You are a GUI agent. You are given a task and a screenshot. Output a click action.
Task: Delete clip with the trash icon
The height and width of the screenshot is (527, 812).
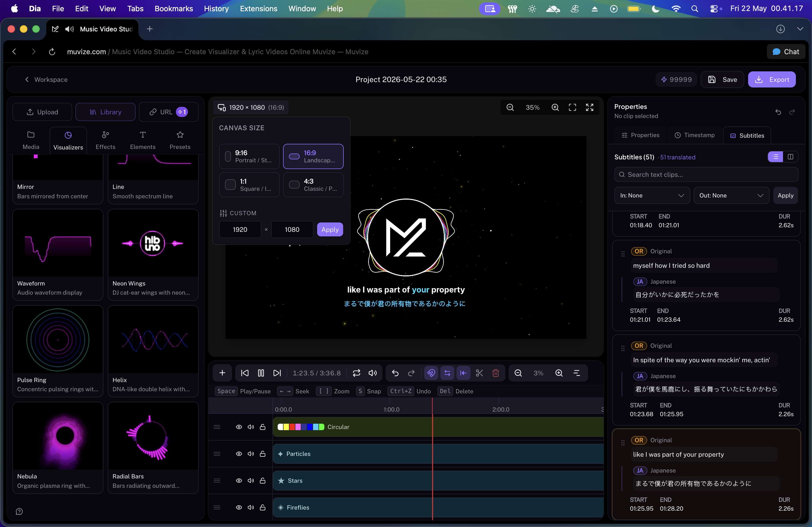point(496,373)
